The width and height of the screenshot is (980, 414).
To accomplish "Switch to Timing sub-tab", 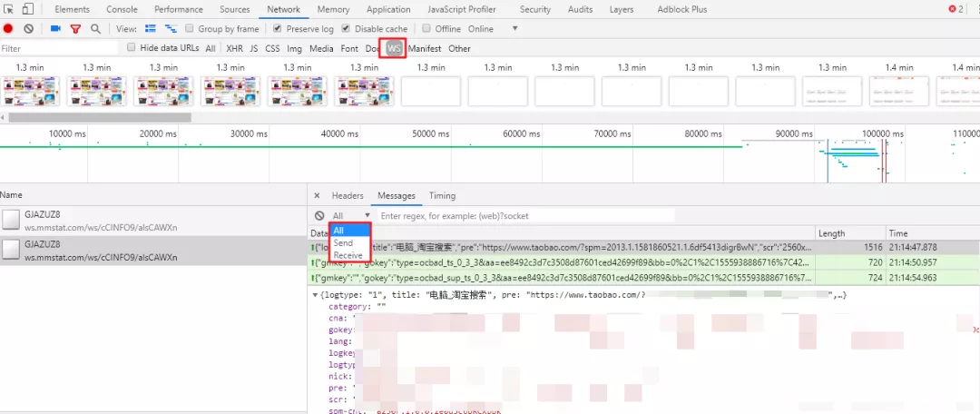I will coord(442,196).
